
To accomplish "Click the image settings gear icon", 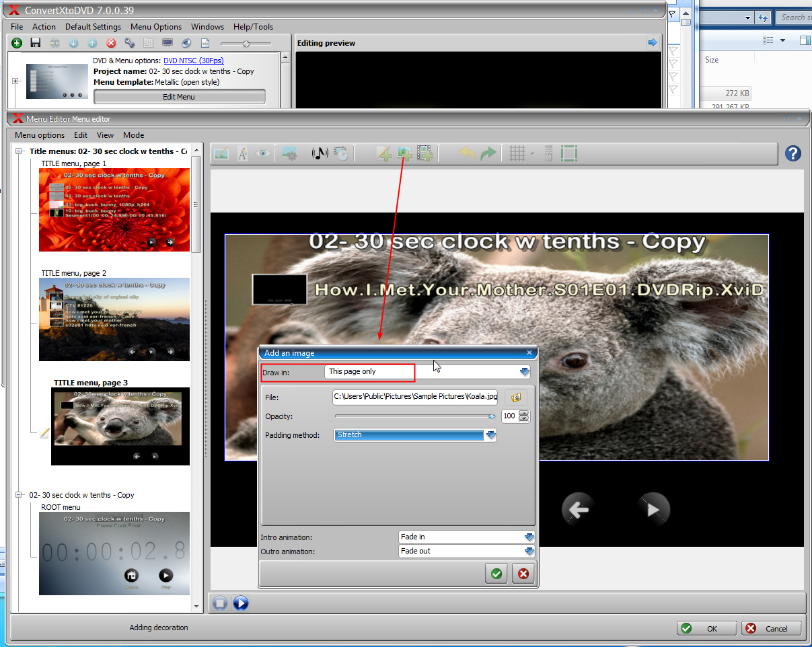I will (291, 153).
